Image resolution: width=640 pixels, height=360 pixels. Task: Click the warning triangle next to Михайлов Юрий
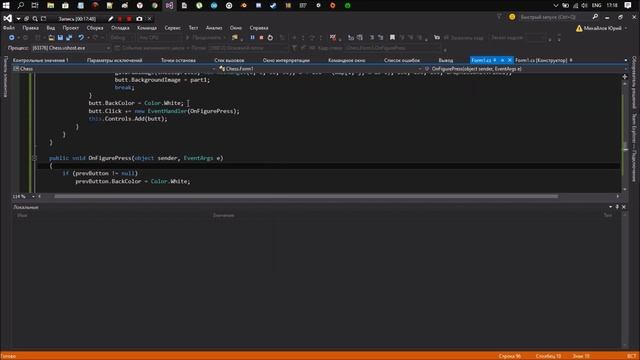coord(579,28)
